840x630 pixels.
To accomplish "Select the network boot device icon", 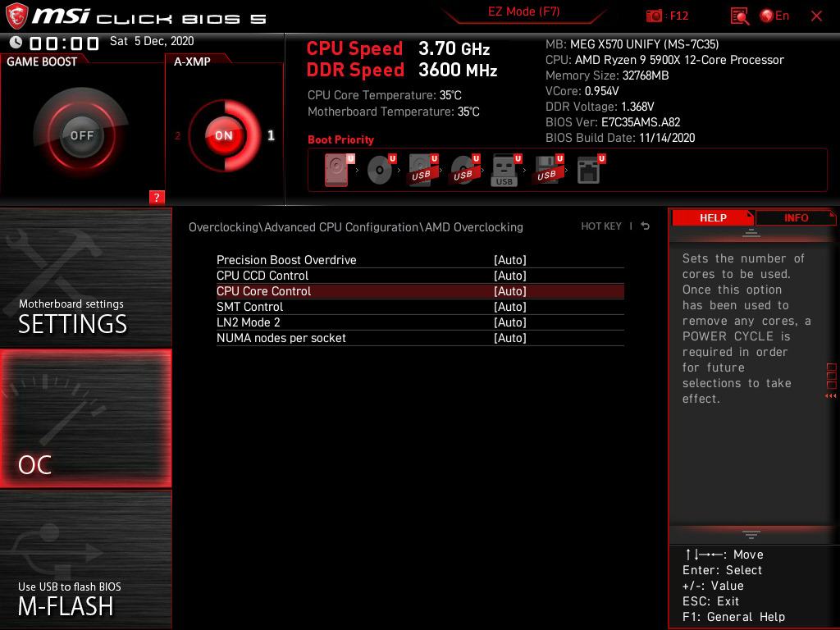I will point(591,171).
